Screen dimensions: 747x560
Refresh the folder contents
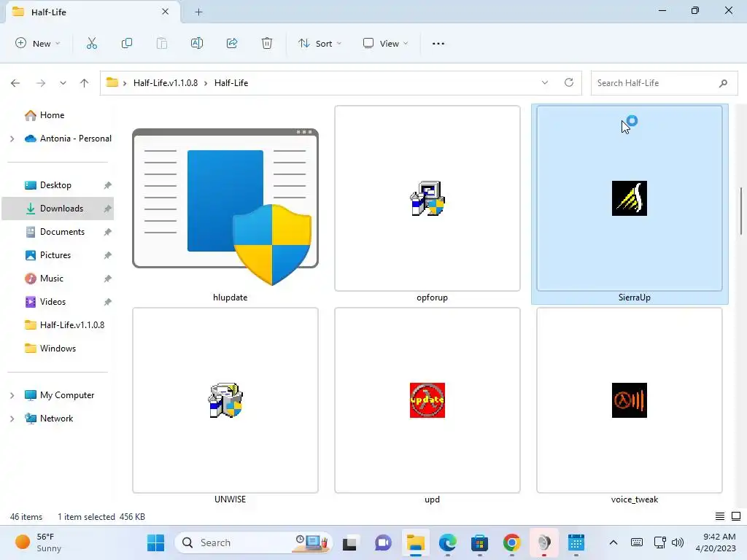coord(569,82)
